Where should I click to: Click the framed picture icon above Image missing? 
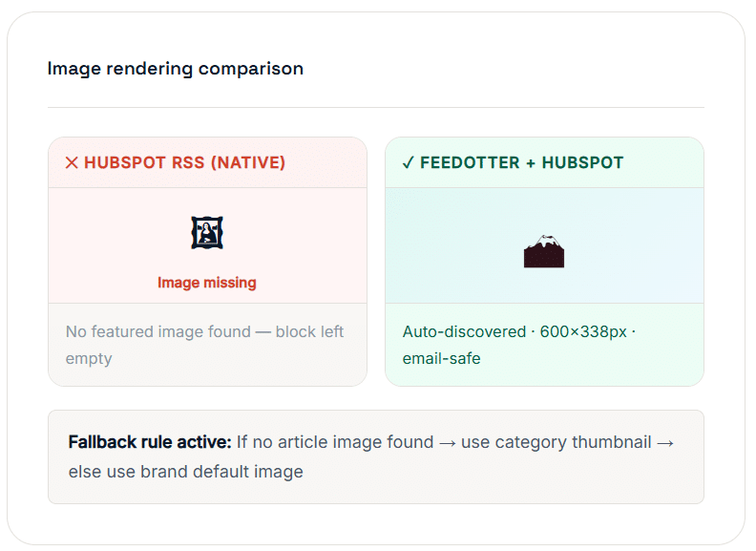click(207, 233)
